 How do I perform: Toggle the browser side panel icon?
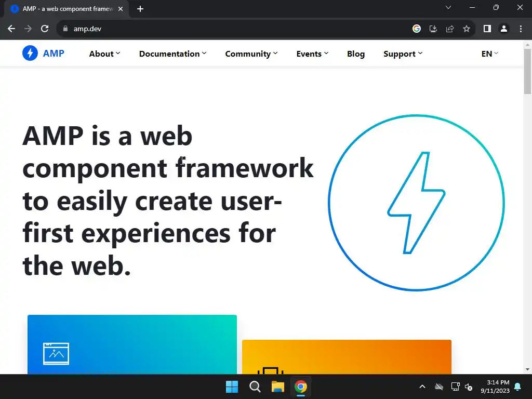pos(487,29)
